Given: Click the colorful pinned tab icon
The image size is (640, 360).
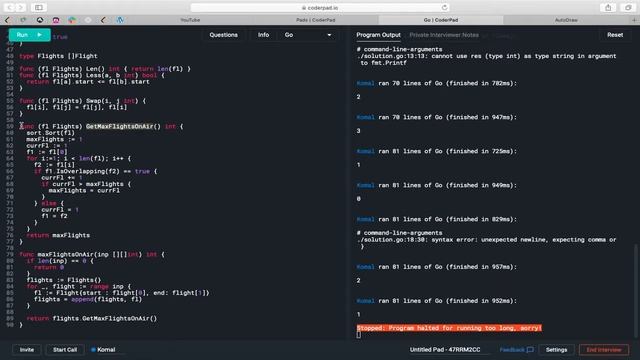Looking at the screenshot, I should click(72, 20).
